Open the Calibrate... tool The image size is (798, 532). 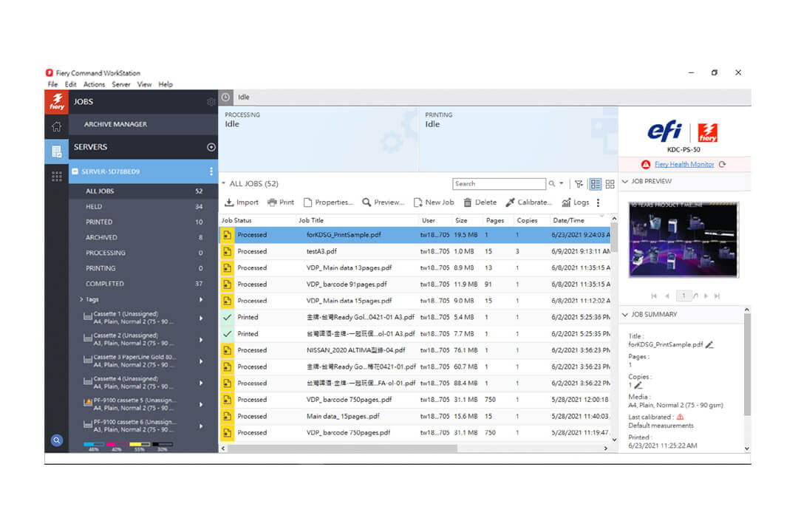(529, 202)
